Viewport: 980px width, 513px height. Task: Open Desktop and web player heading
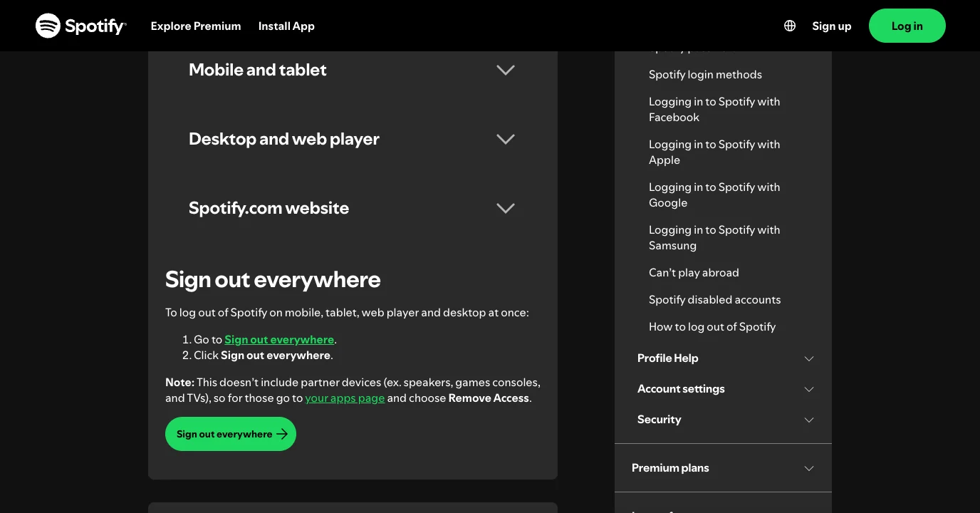pyautogui.click(x=284, y=139)
